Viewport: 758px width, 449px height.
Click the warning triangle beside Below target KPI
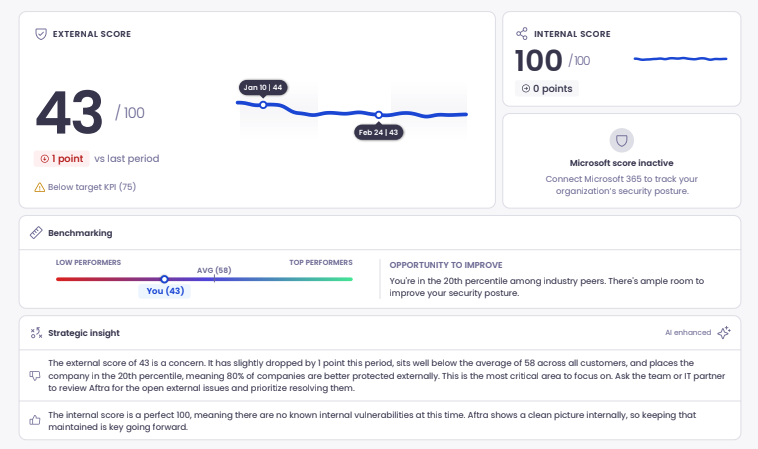point(39,187)
